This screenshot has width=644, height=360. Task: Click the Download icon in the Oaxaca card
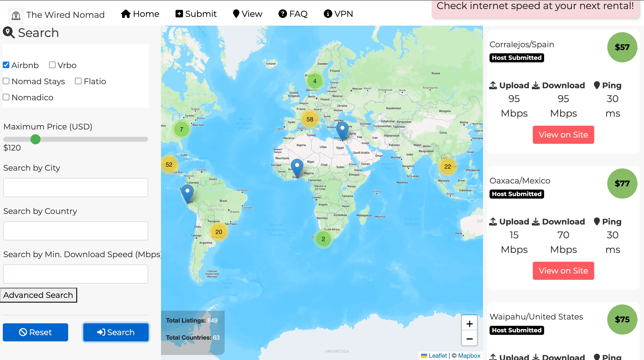[x=536, y=222]
